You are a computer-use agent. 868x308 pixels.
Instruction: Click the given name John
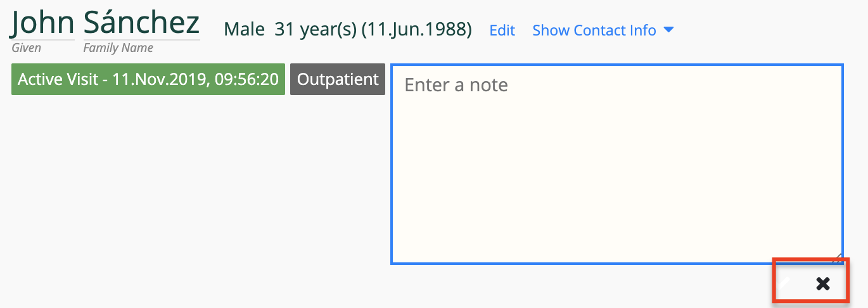pos(42,22)
